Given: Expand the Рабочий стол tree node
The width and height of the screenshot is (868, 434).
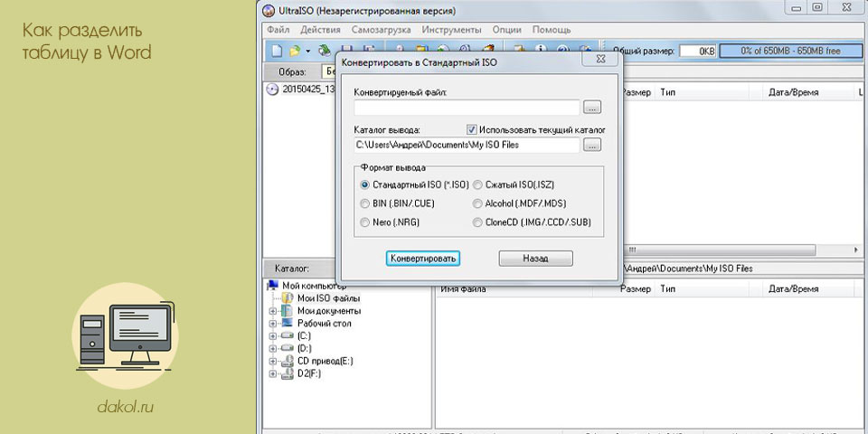Looking at the screenshot, I should [x=272, y=324].
